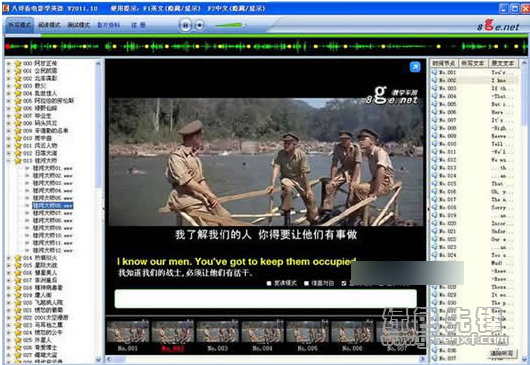
Task: Open the video fullscreen arrow icon
Action: tap(415, 67)
